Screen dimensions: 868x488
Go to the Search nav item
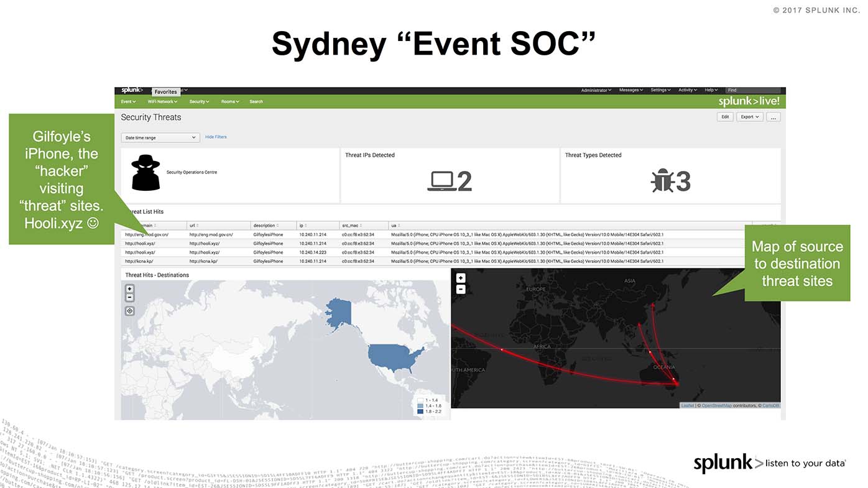pyautogui.click(x=256, y=101)
